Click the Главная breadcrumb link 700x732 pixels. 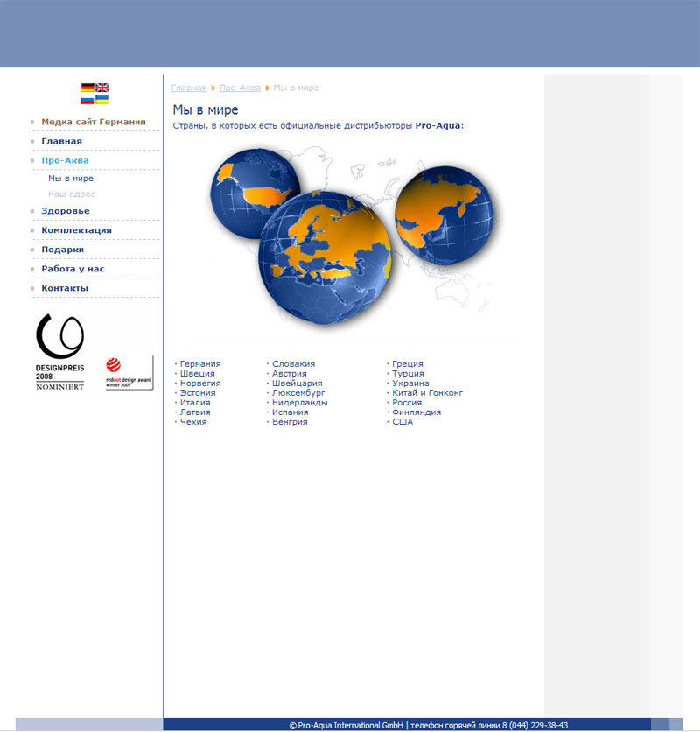point(189,88)
